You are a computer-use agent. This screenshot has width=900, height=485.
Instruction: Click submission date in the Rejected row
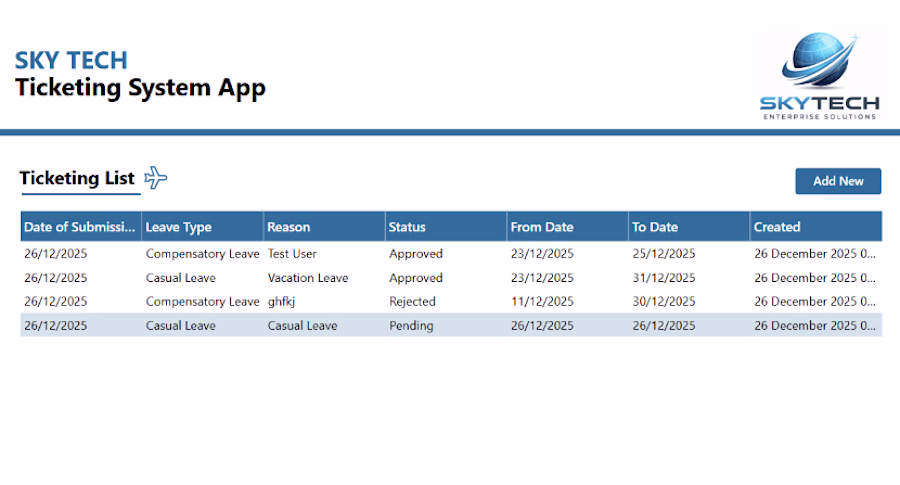pyautogui.click(x=56, y=301)
